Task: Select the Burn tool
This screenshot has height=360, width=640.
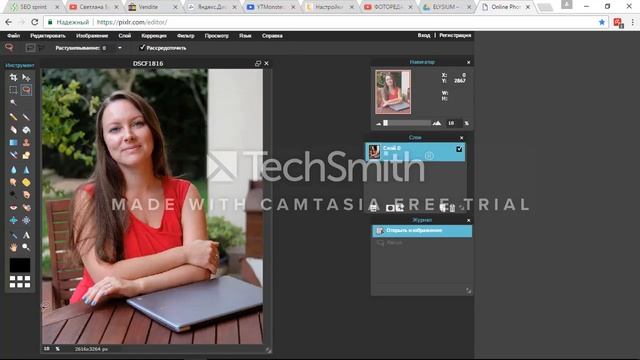Action: tap(26, 195)
